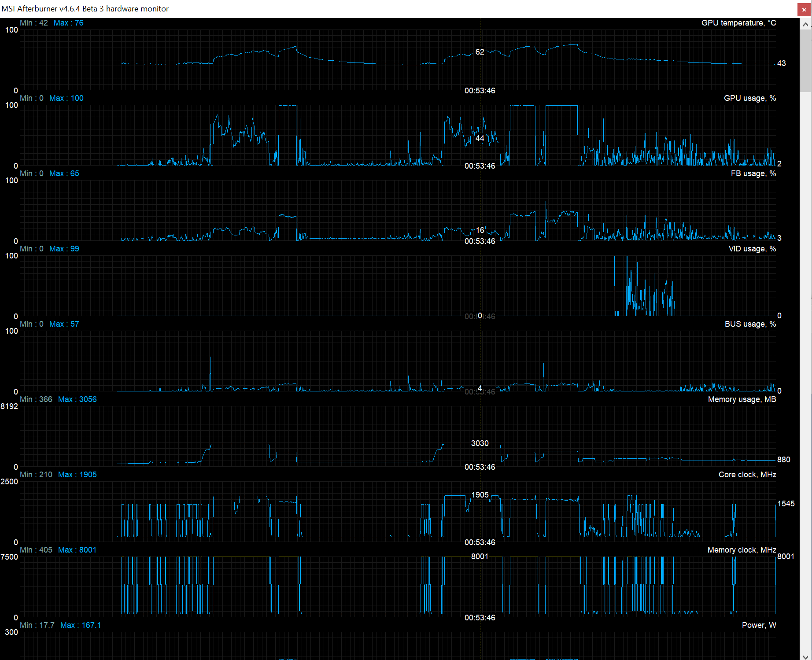This screenshot has width=812, height=660.
Task: Click the 00:53:46 timestamp under temperature graph
Action: click(x=480, y=91)
